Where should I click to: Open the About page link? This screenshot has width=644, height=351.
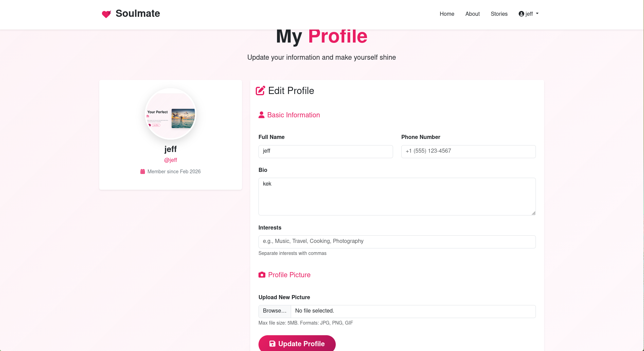point(472,14)
